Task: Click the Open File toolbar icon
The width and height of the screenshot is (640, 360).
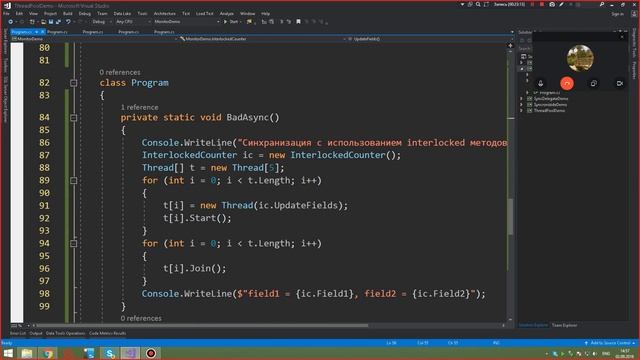Action: (43, 22)
